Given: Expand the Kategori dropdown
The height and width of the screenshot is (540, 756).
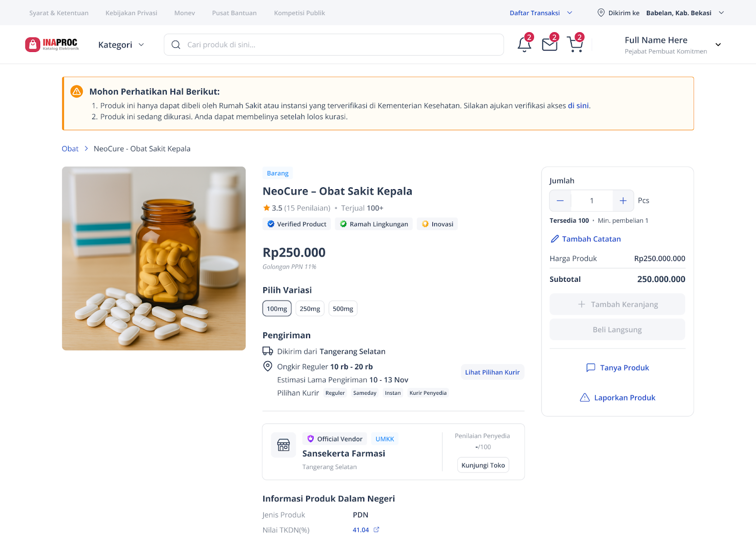Looking at the screenshot, I should (x=121, y=44).
